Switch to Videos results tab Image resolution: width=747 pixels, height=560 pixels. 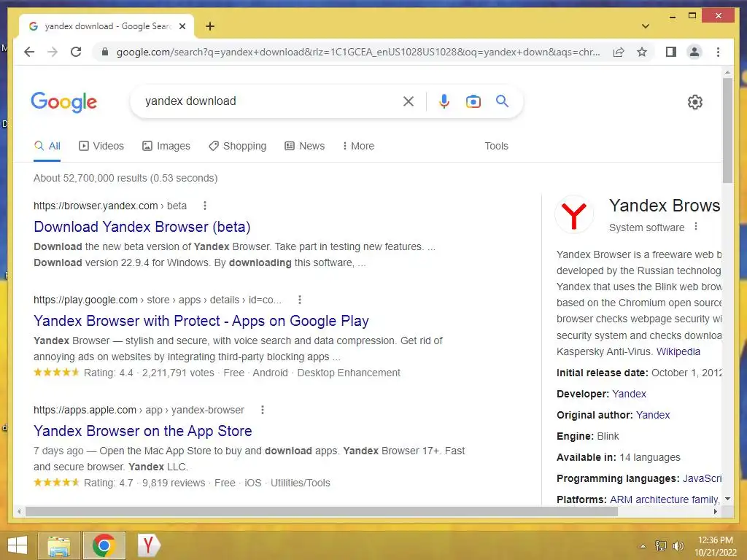[101, 146]
